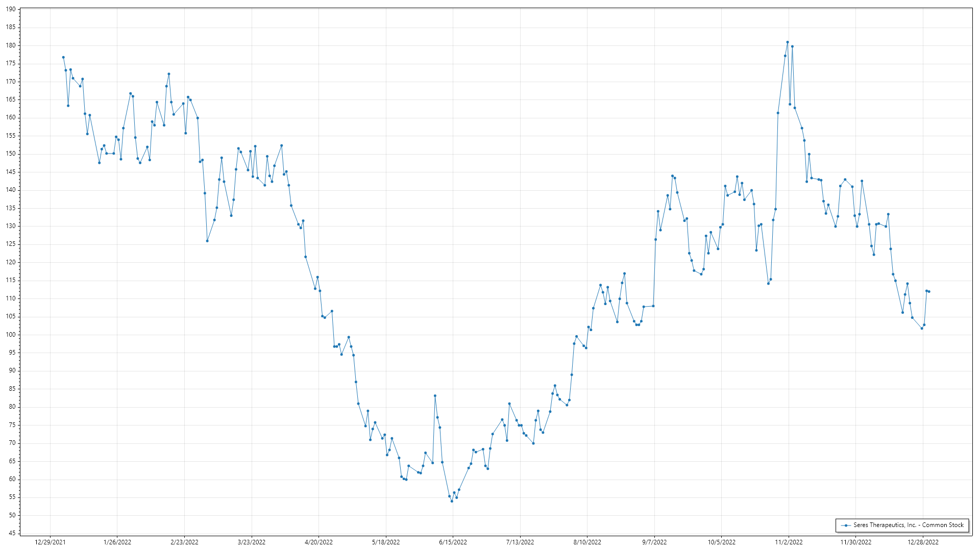Click the 75 y-axis value label
The image size is (980, 551).
[x=12, y=425]
